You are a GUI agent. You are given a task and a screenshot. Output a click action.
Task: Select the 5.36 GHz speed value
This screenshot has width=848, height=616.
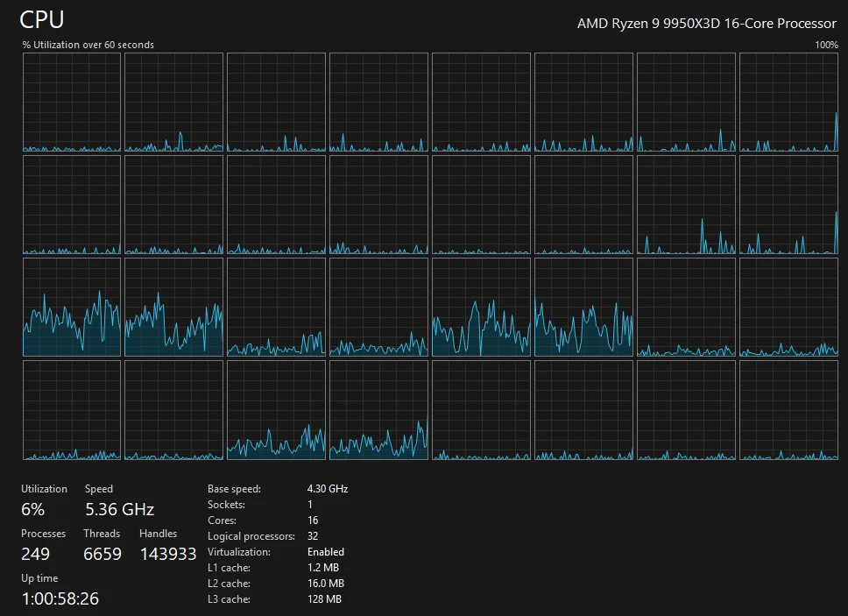tap(119, 509)
